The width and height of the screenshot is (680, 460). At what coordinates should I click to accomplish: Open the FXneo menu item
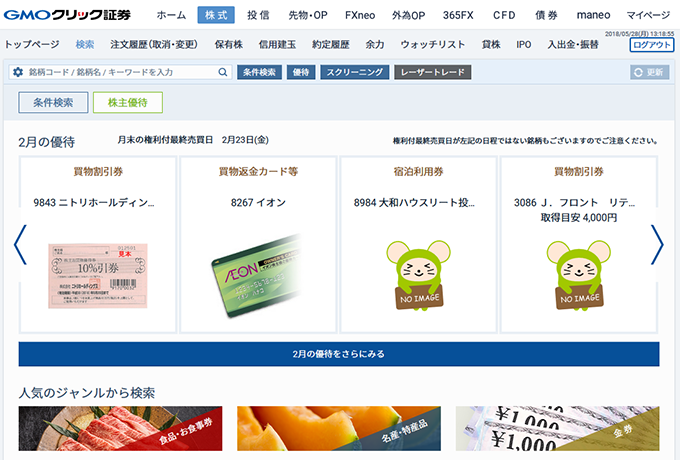click(361, 16)
